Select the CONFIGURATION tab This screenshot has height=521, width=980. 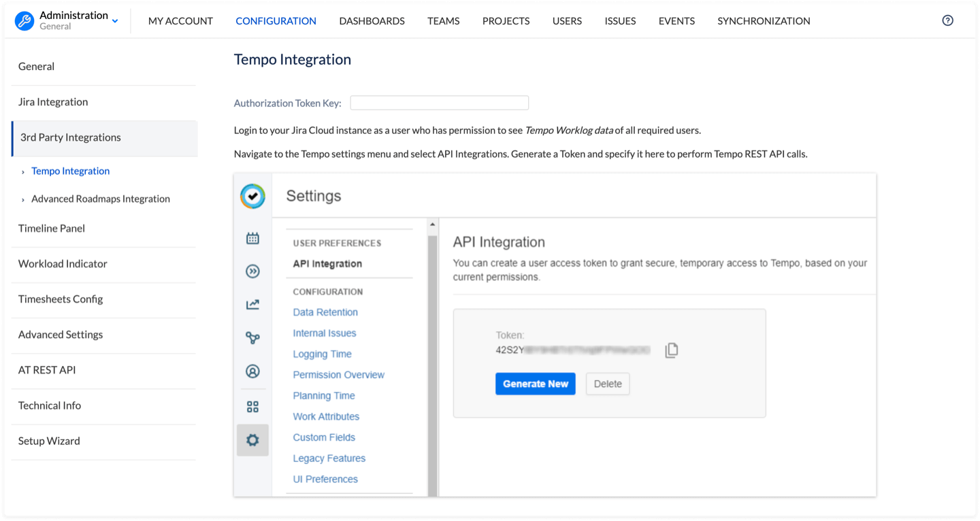coord(276,21)
